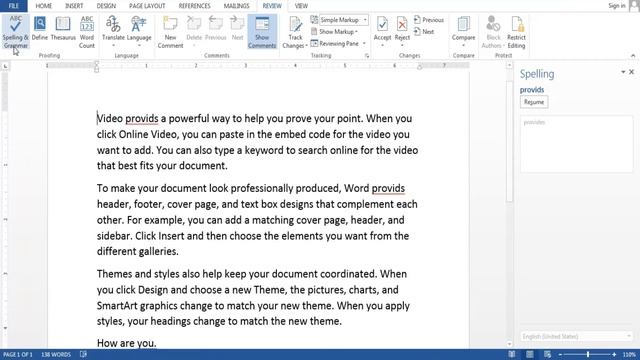This screenshot has width=640, height=360.
Task: Click the Resume button in Spelling pane
Action: [x=534, y=102]
